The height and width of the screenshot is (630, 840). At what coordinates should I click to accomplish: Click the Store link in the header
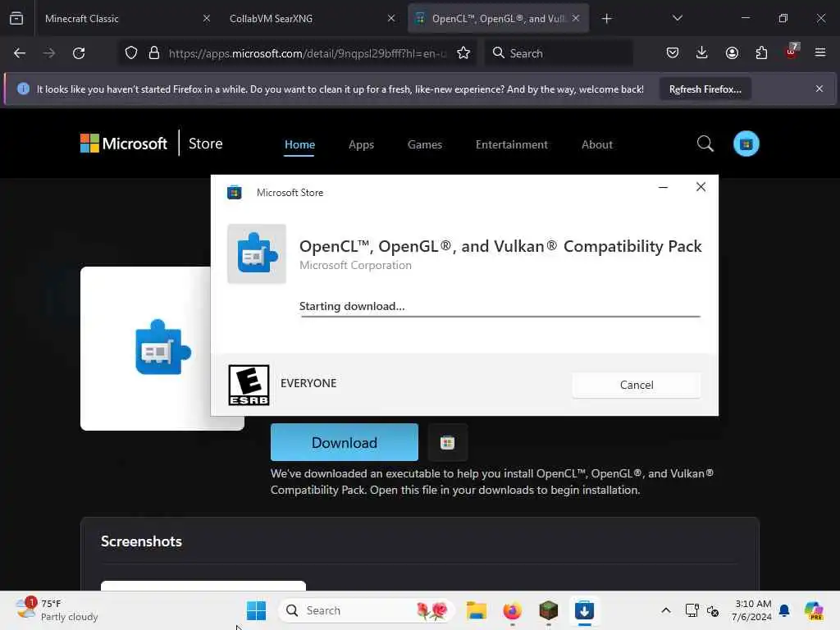205,144
